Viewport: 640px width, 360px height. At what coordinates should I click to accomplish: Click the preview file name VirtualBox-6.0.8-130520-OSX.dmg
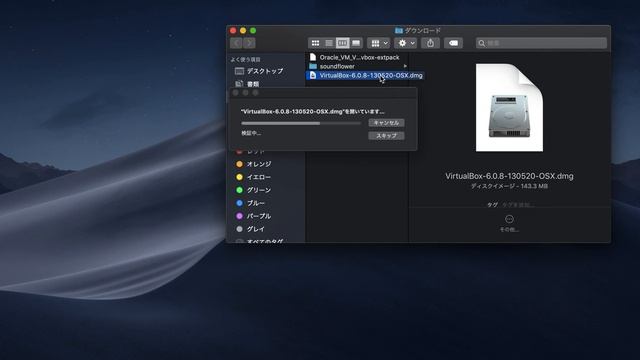coord(509,176)
